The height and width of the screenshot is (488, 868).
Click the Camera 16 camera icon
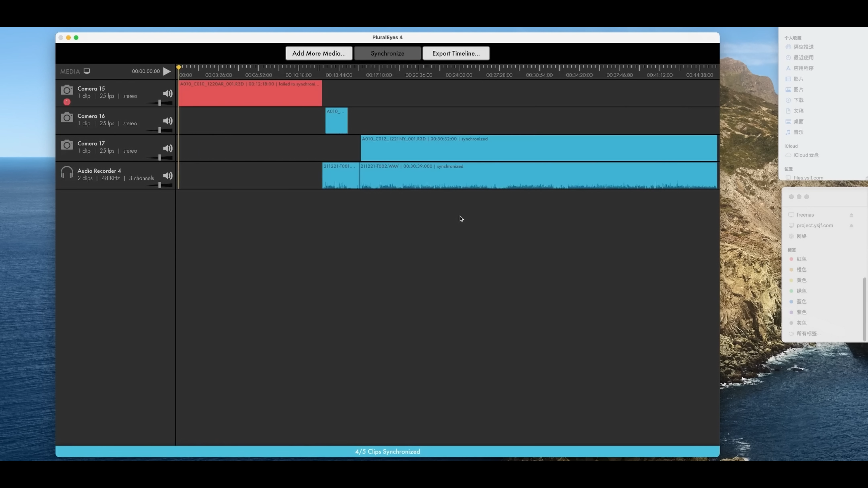click(67, 117)
